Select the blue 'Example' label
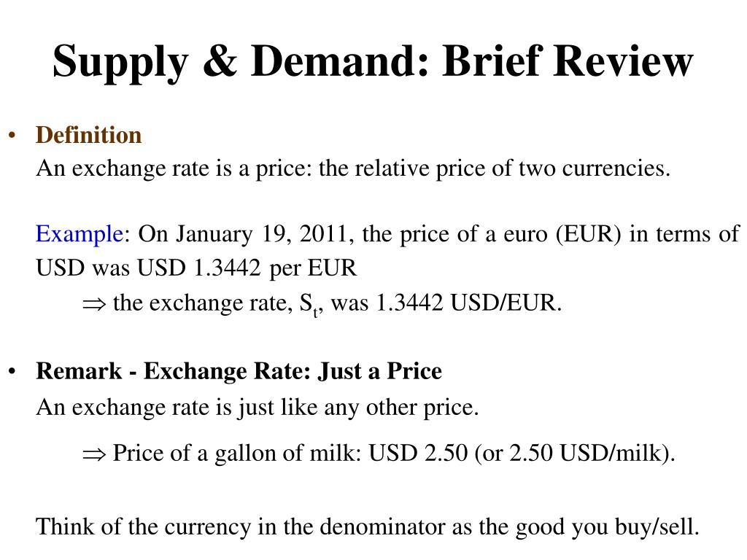747x560 pixels. pos(80,235)
